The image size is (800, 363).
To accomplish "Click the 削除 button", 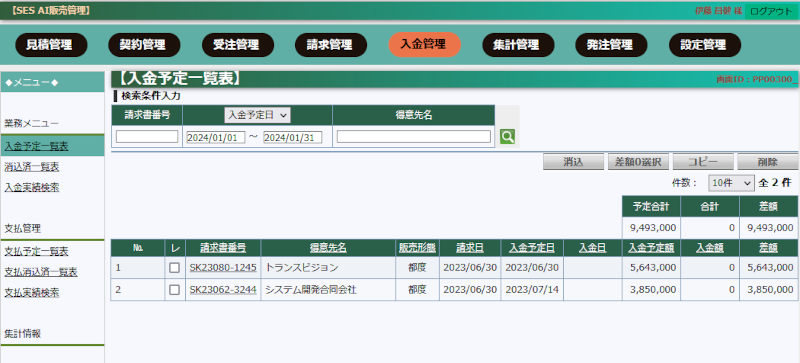I will click(x=768, y=162).
